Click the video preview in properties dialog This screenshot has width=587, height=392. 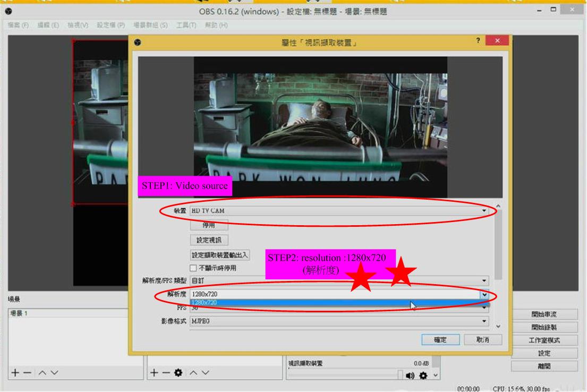pos(320,127)
